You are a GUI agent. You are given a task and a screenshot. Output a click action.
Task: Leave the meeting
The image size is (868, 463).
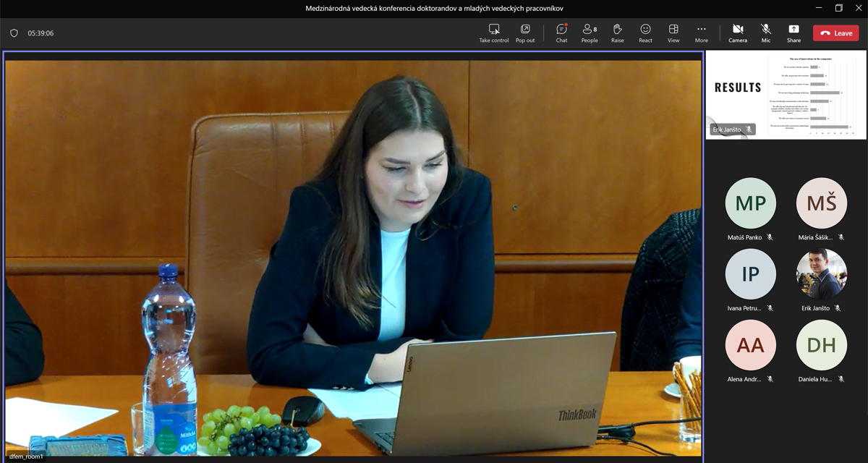click(x=835, y=33)
